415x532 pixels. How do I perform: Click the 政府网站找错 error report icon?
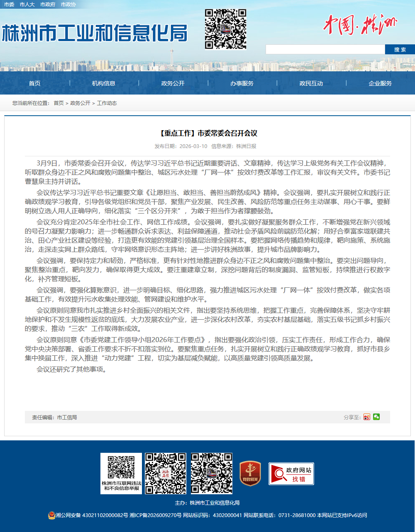click(x=291, y=474)
